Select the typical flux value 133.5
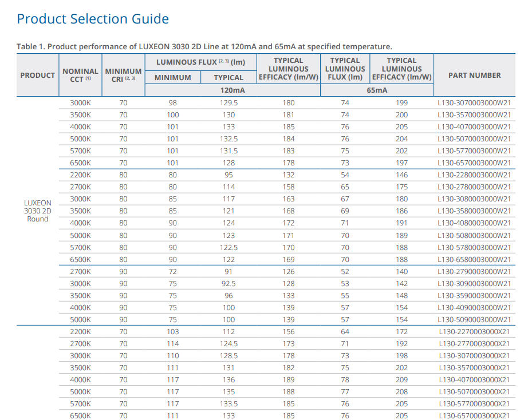Viewport: 528px width, 420px height. point(228,404)
